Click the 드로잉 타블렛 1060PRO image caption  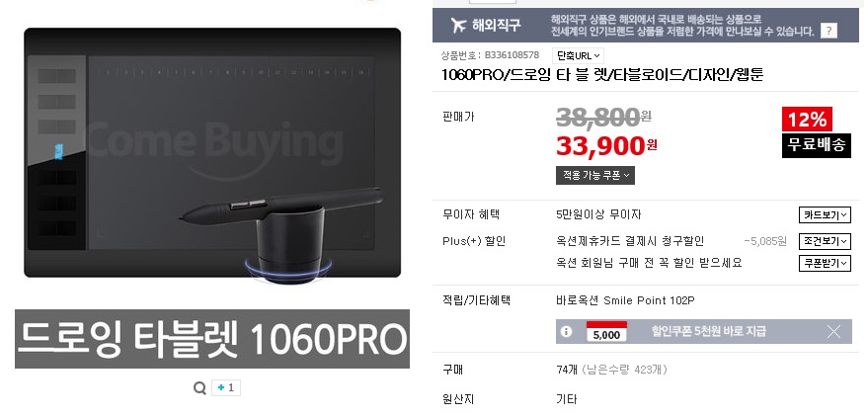pyautogui.click(x=212, y=339)
